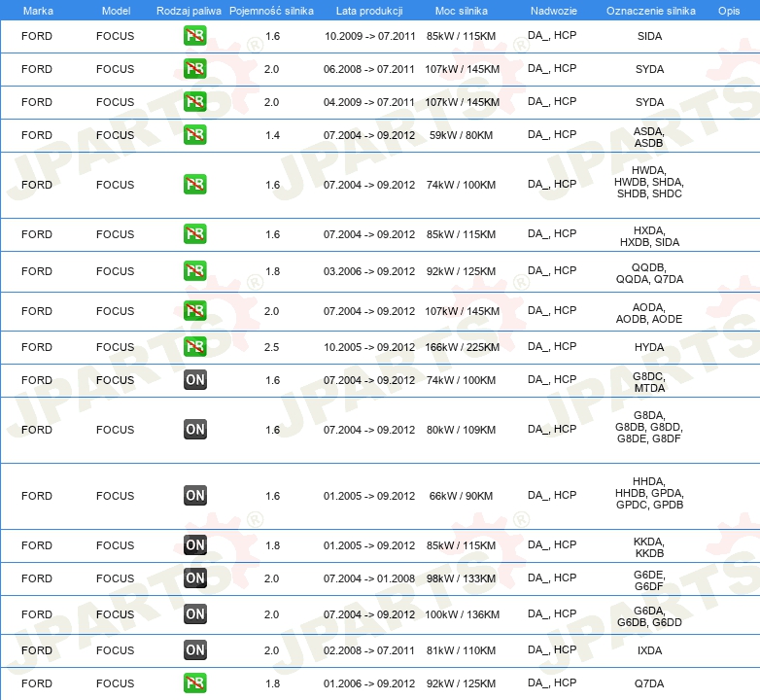Select engine codes G8DC, MTDA
Viewport: 760px width, 700px height.
pyautogui.click(x=649, y=382)
